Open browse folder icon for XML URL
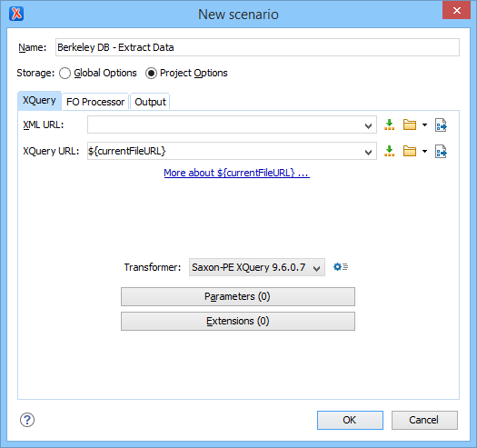This screenshot has width=477, height=448. tap(410, 124)
